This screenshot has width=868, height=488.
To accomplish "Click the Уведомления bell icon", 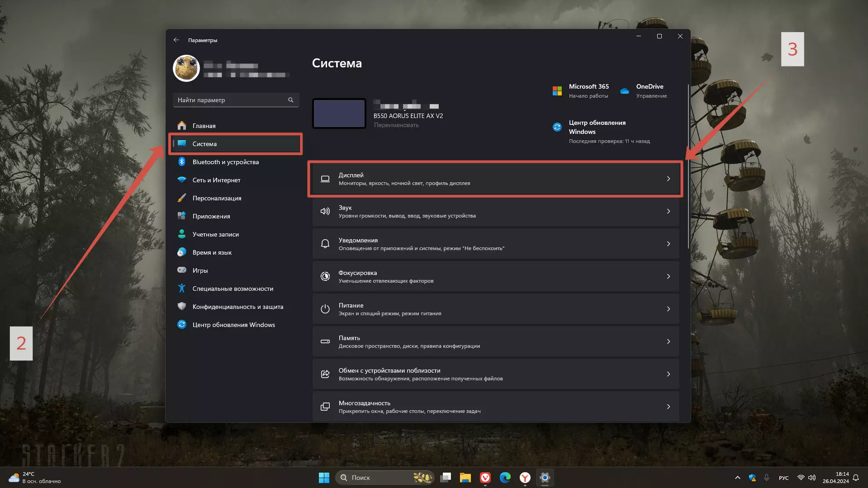I will tap(325, 244).
